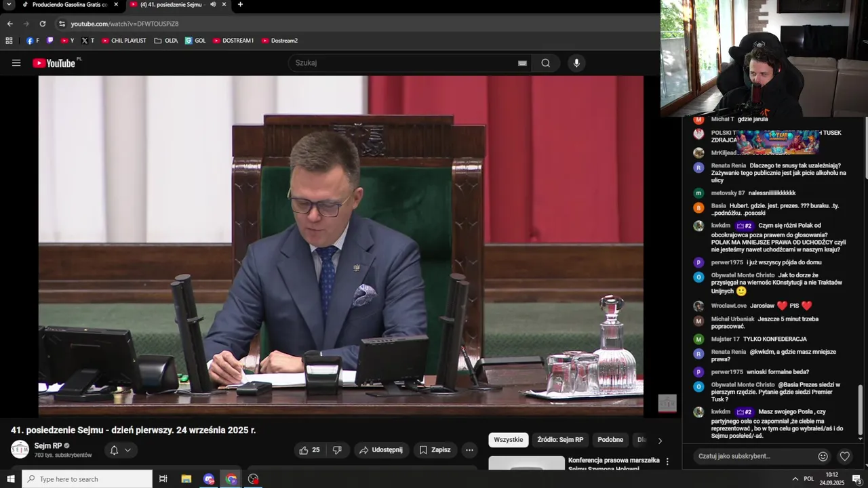
Task: Click the Zapisz save button
Action: click(435, 450)
